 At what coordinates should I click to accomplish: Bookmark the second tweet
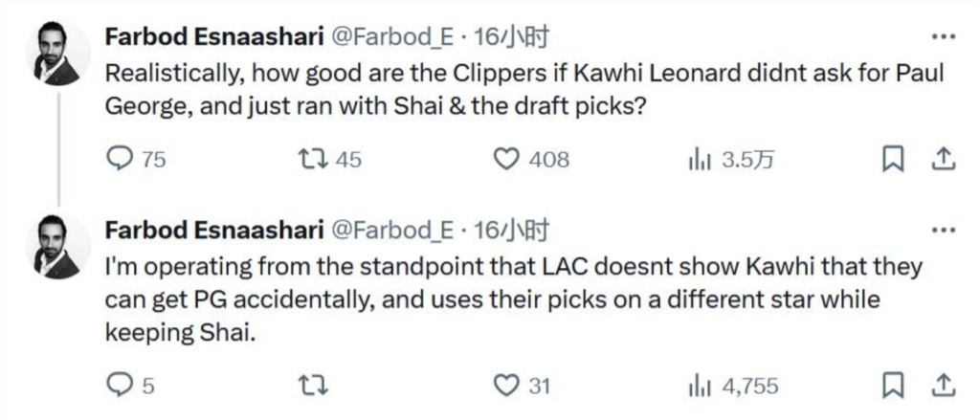[x=893, y=386]
